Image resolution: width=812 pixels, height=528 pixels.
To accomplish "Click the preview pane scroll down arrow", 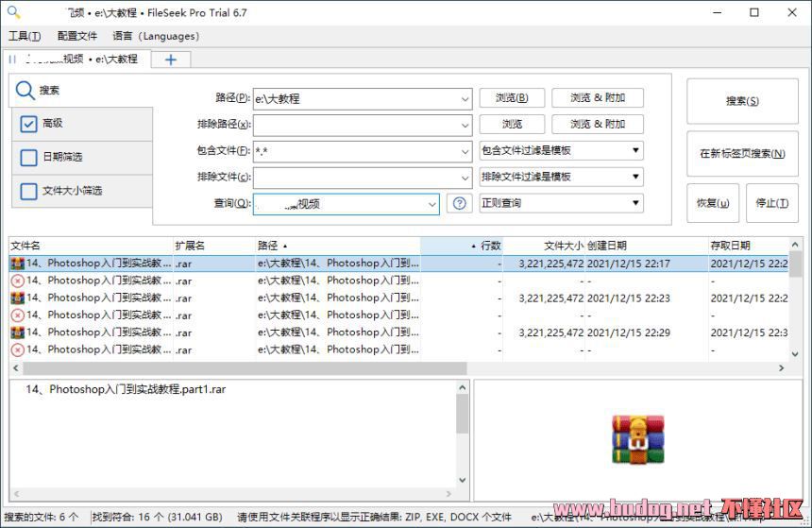I will pyautogui.click(x=463, y=481).
